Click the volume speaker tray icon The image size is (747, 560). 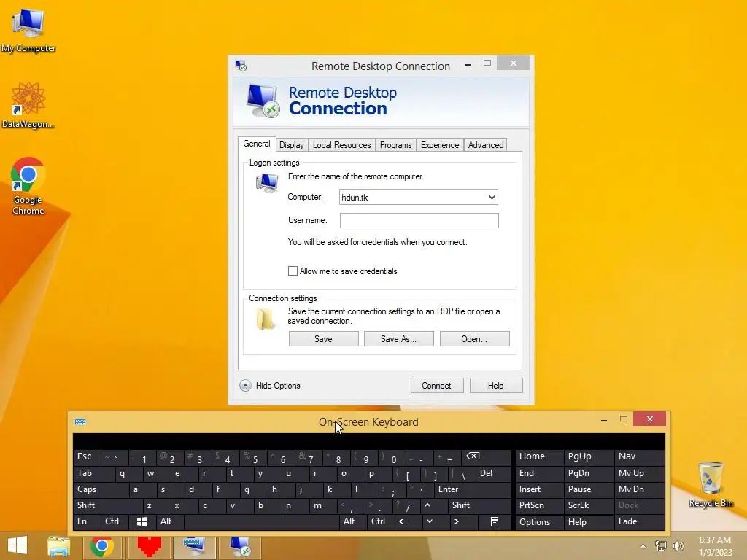(678, 546)
